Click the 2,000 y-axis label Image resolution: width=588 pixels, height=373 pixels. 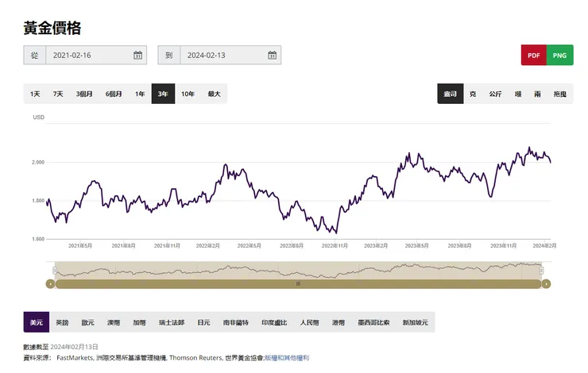tap(38, 162)
